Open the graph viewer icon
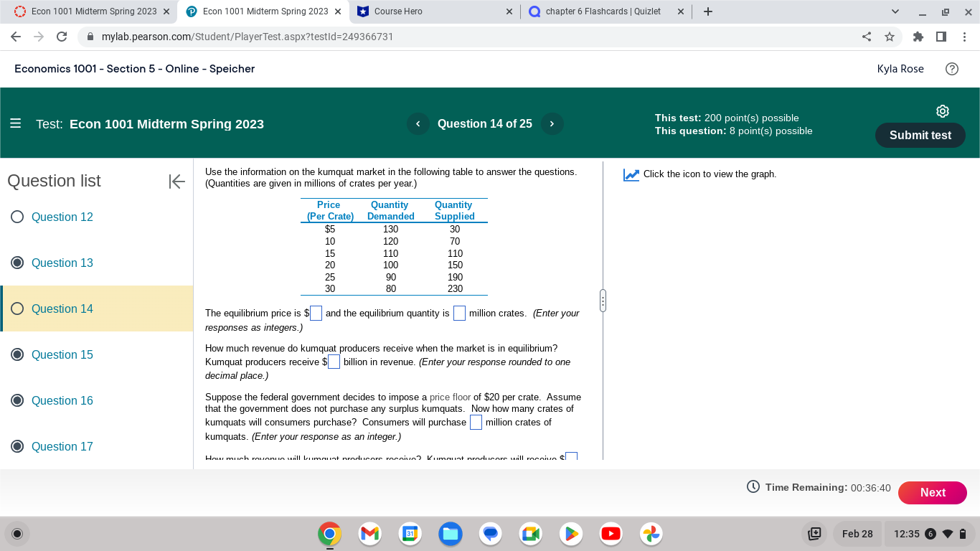Screen dimensions: 980x551 [x=630, y=174]
